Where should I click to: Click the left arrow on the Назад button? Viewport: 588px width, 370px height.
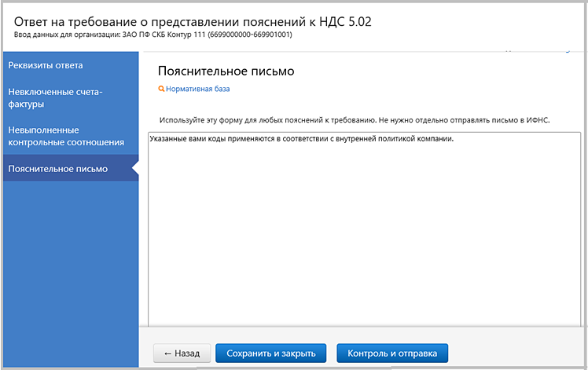point(167,354)
